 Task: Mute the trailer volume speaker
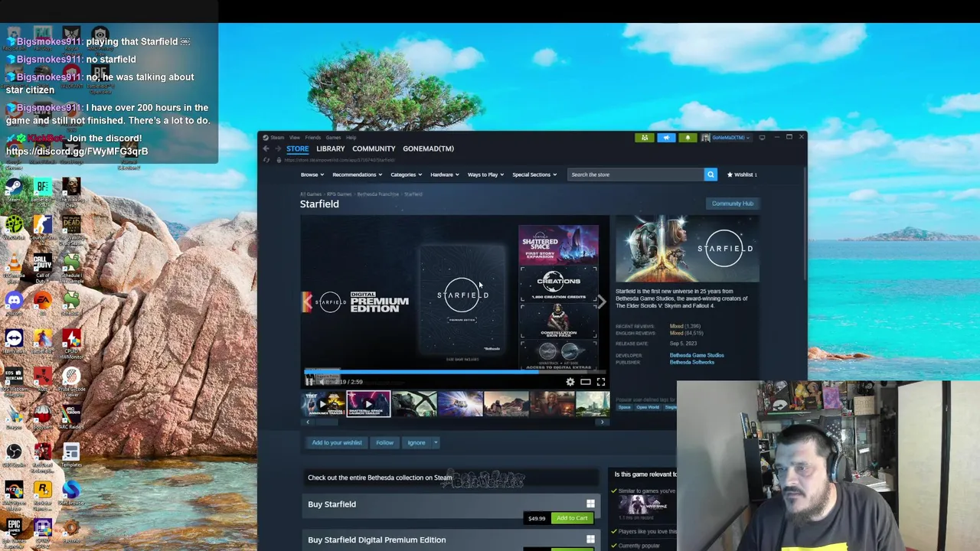pyautogui.click(x=322, y=381)
